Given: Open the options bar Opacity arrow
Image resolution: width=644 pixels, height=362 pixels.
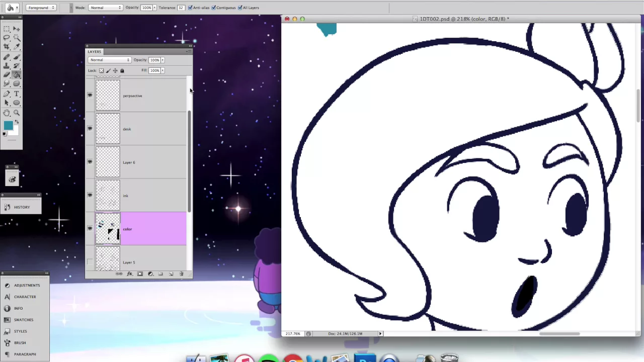Looking at the screenshot, I should 154,8.
